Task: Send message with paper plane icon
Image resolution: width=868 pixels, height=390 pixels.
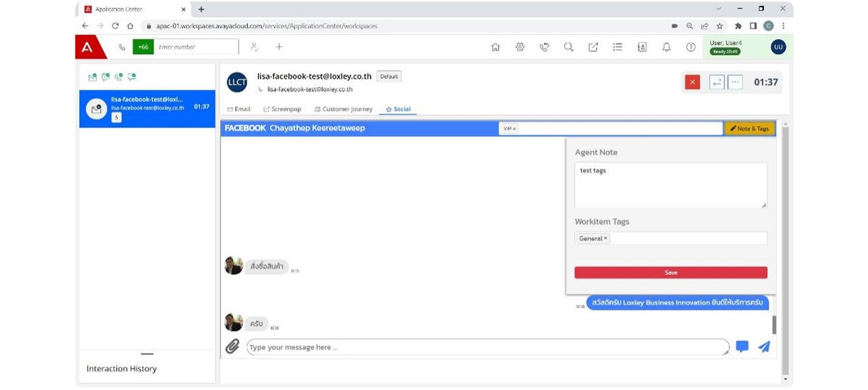Action: pos(764,347)
